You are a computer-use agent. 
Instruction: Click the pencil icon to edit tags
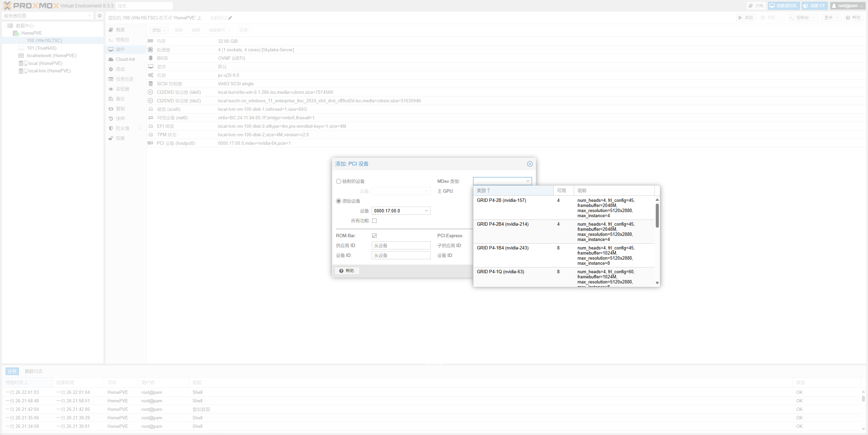[230, 18]
